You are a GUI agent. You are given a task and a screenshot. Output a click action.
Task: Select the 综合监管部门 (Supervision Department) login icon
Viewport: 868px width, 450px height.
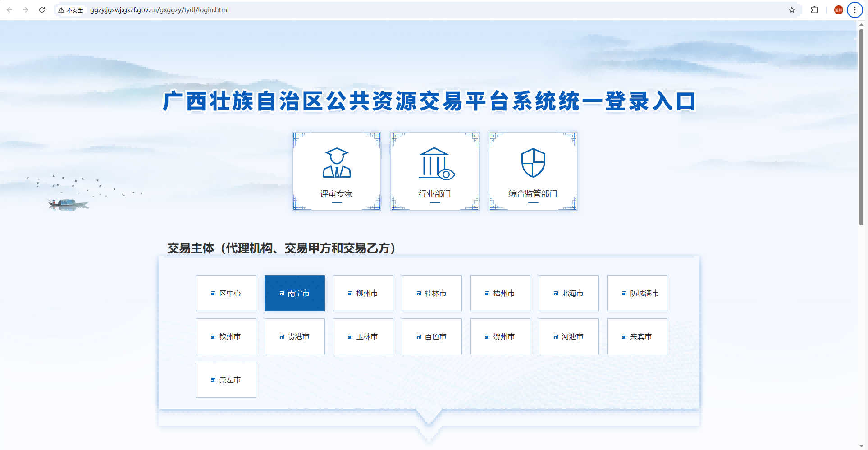pyautogui.click(x=533, y=171)
